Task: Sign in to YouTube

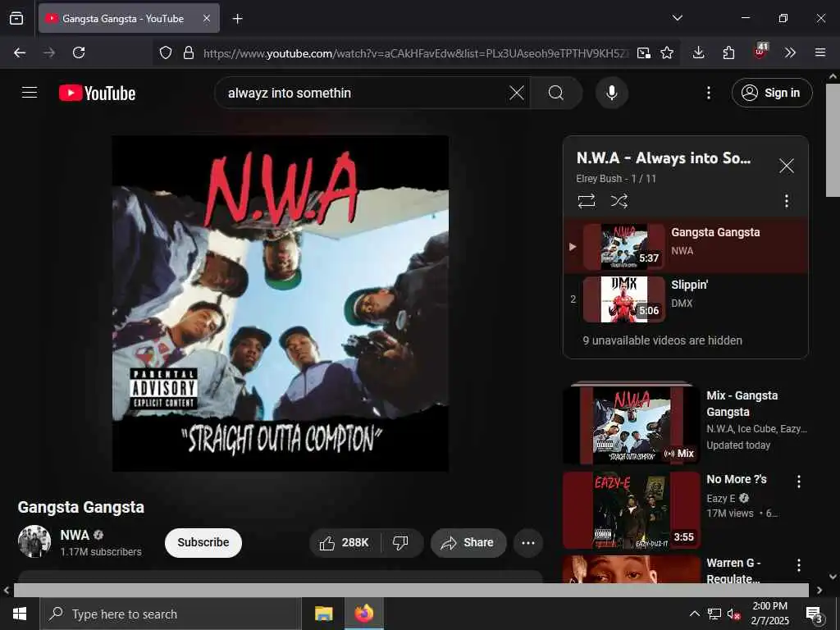Action: pos(772,93)
